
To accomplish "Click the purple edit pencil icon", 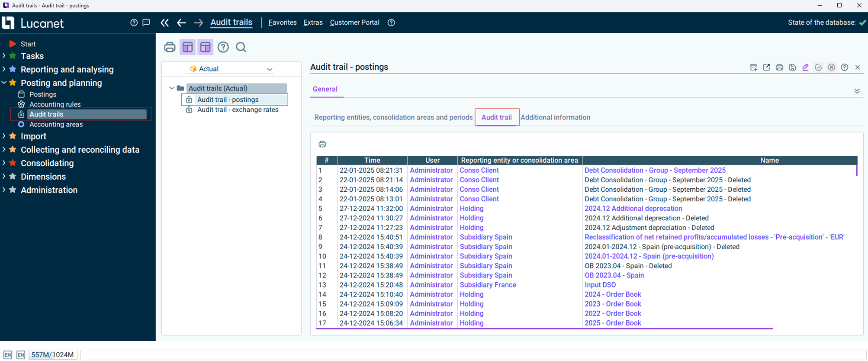I will 805,68.
